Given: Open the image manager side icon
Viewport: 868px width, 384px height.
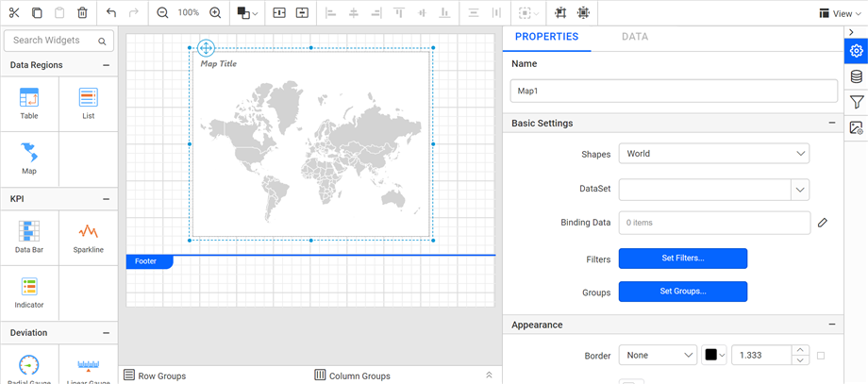Looking at the screenshot, I should click(x=856, y=128).
